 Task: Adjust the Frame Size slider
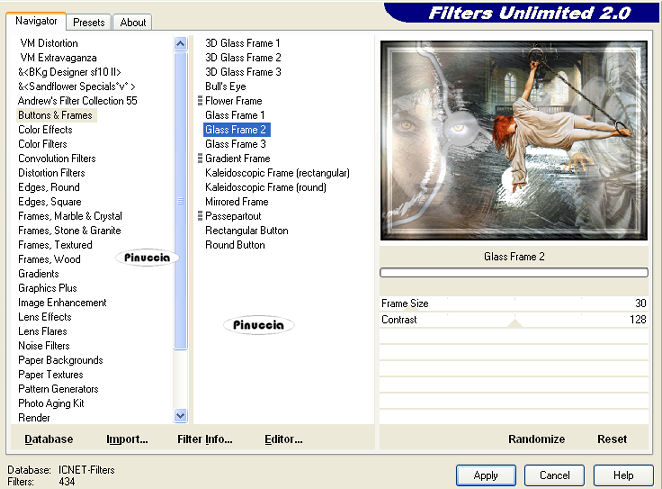coord(514,303)
